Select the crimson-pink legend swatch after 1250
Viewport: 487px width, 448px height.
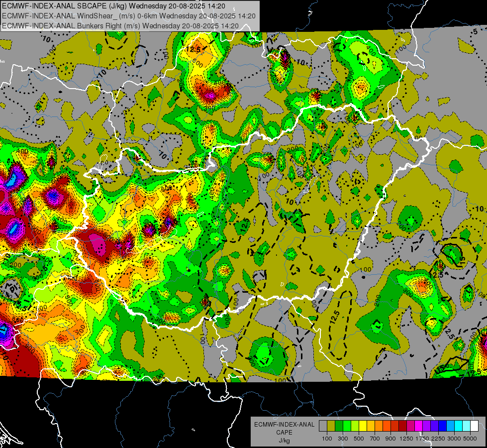pos(410,426)
